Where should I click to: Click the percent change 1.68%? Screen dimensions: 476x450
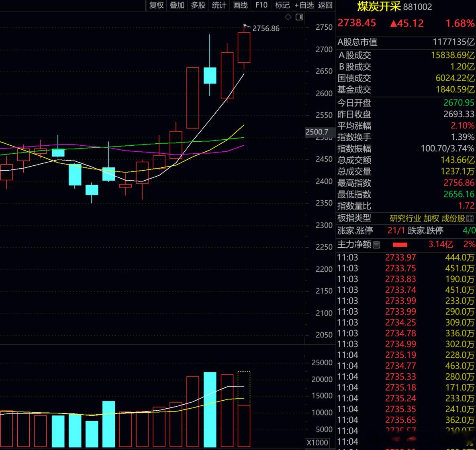pyautogui.click(x=460, y=23)
